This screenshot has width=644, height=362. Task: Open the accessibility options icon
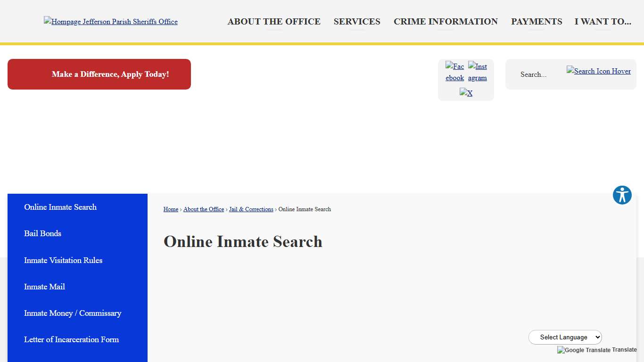click(x=622, y=195)
